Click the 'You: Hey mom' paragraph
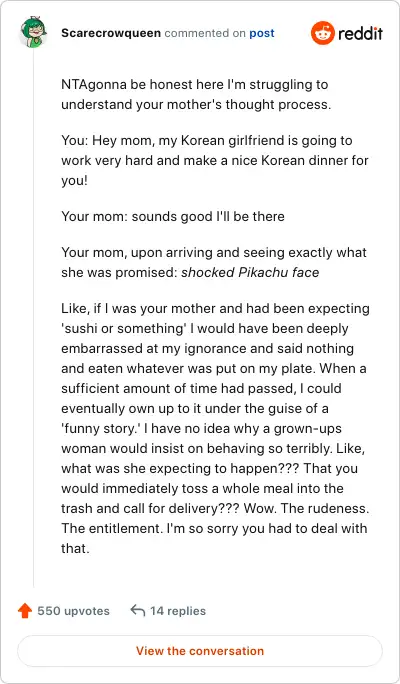Viewport: 400px width, 684px height. pos(215,160)
